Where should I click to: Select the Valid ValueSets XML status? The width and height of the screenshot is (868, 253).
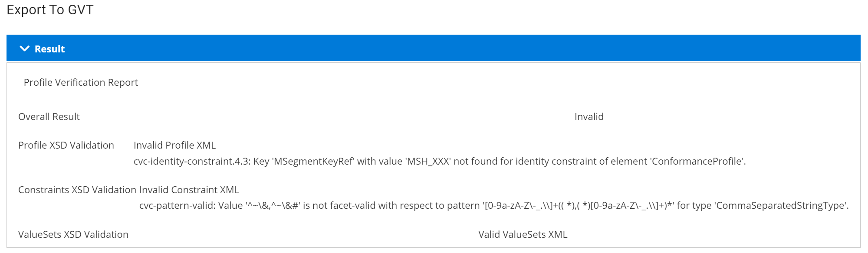point(523,234)
